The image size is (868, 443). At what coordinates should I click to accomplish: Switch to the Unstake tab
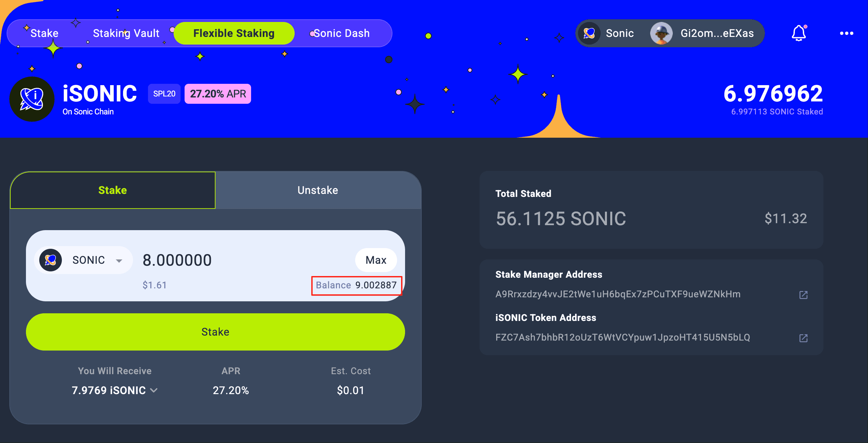tap(317, 190)
